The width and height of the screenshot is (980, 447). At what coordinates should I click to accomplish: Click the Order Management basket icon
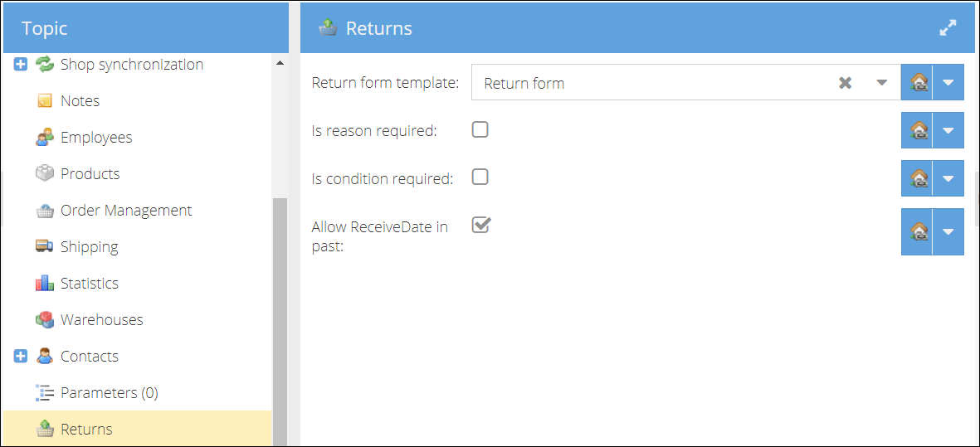pos(44,211)
